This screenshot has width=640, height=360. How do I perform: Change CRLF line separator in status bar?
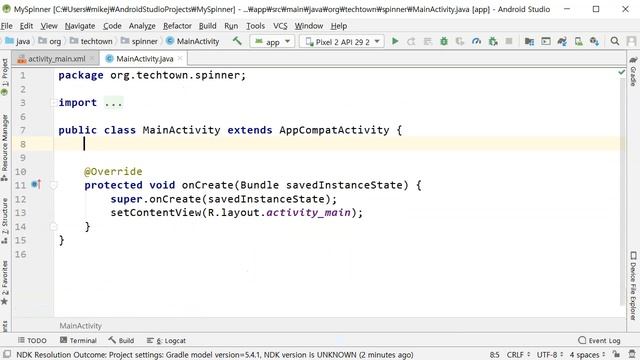click(x=518, y=355)
